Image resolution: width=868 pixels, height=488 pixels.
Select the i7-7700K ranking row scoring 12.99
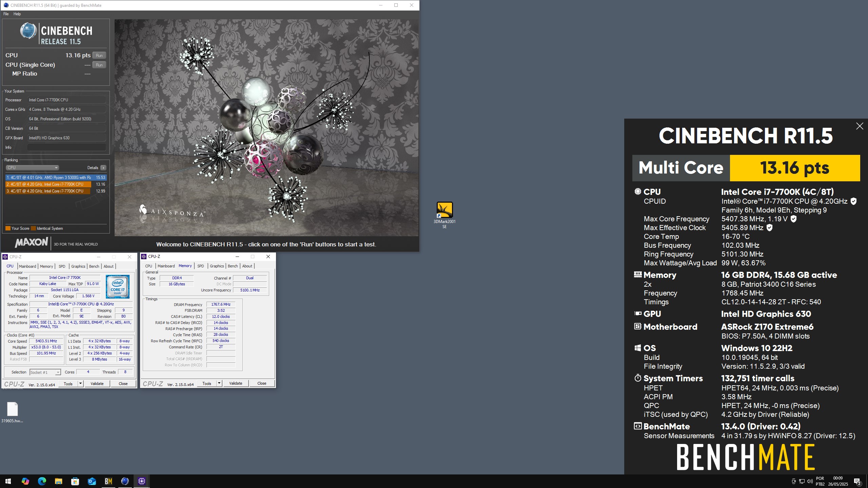coord(56,191)
